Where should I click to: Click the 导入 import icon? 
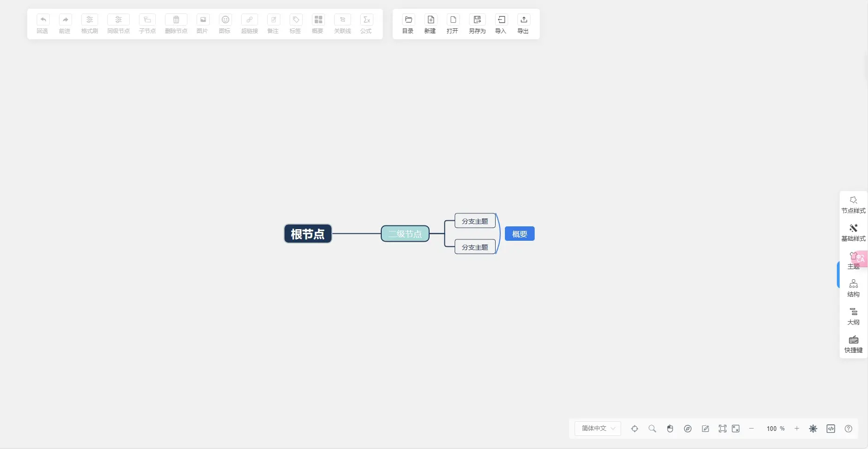[501, 24]
